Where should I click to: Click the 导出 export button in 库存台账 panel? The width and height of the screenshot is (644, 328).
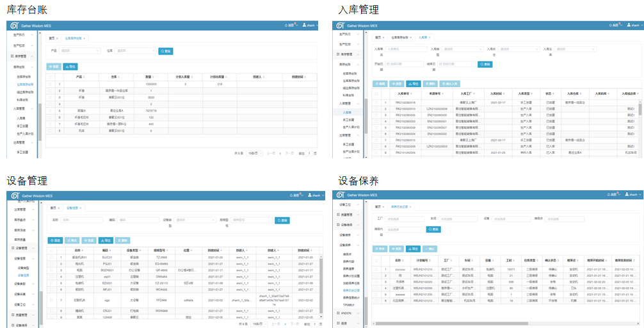[x=70, y=66]
